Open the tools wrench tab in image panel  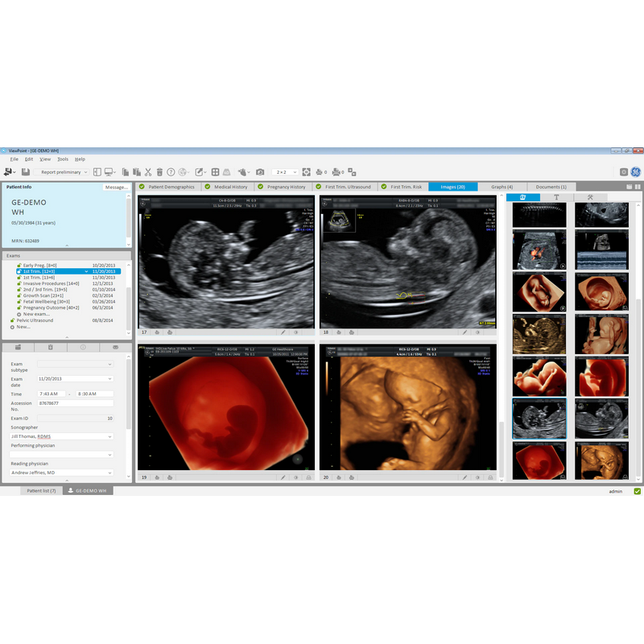(x=590, y=197)
